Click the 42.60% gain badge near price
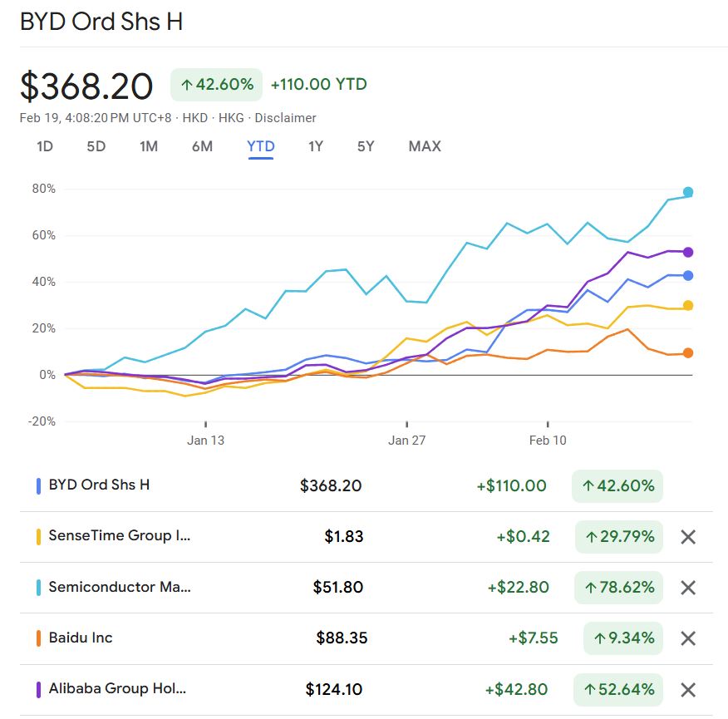728x719 pixels. (216, 85)
